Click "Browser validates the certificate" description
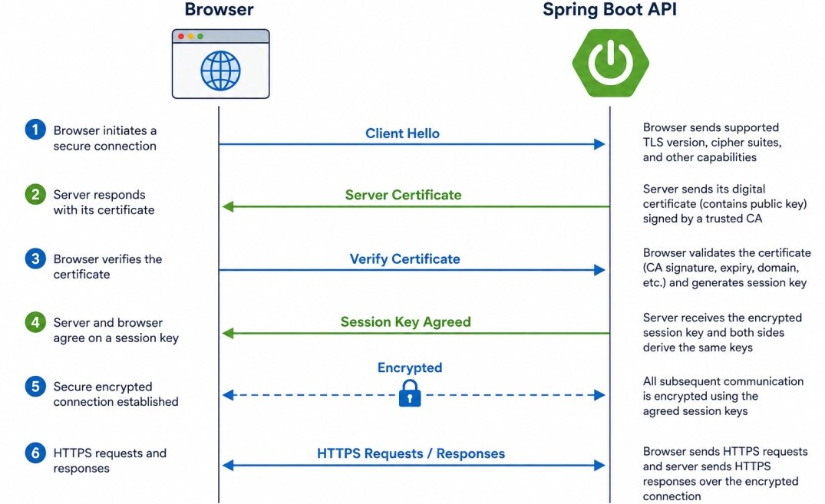This screenshot has height=504, width=825. (727, 268)
